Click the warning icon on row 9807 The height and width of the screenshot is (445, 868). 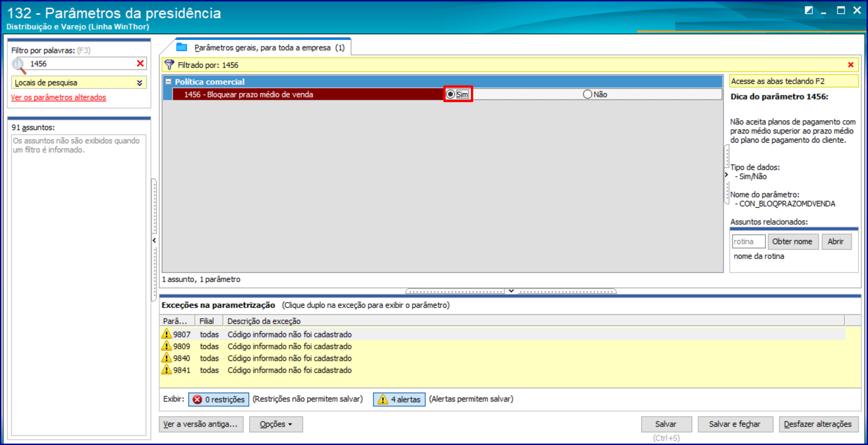(166, 334)
